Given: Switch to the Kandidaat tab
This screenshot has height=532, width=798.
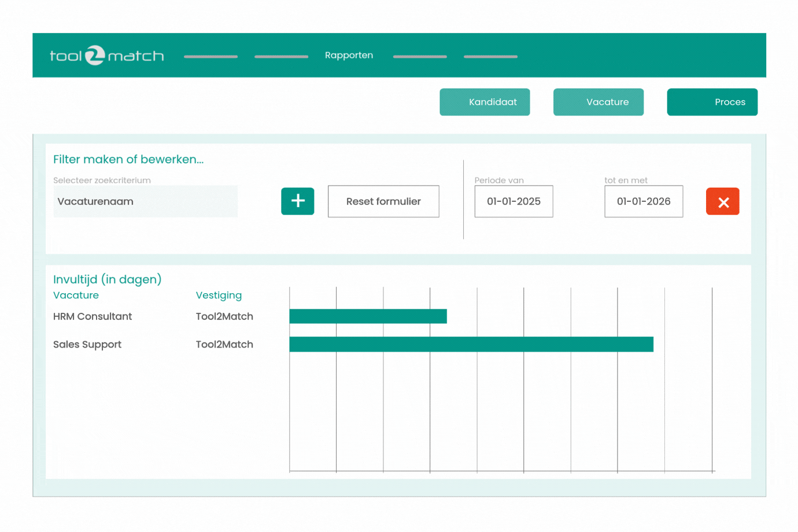Looking at the screenshot, I should [x=485, y=102].
